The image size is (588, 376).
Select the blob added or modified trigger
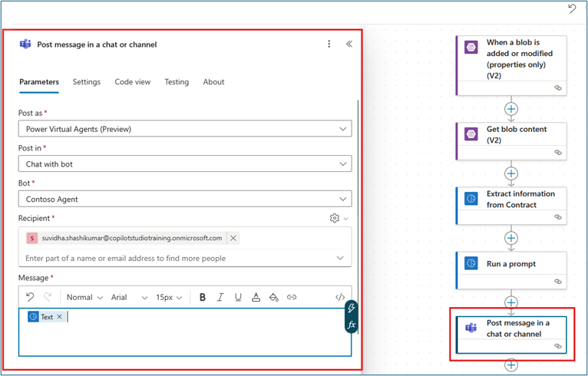point(511,65)
